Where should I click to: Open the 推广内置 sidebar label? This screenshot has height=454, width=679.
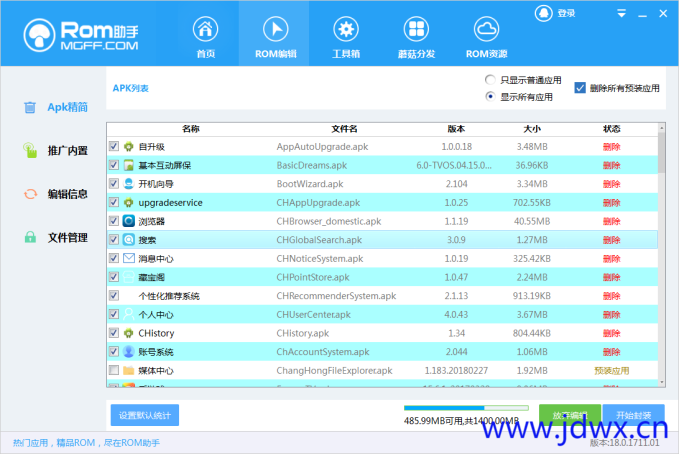click(x=68, y=151)
